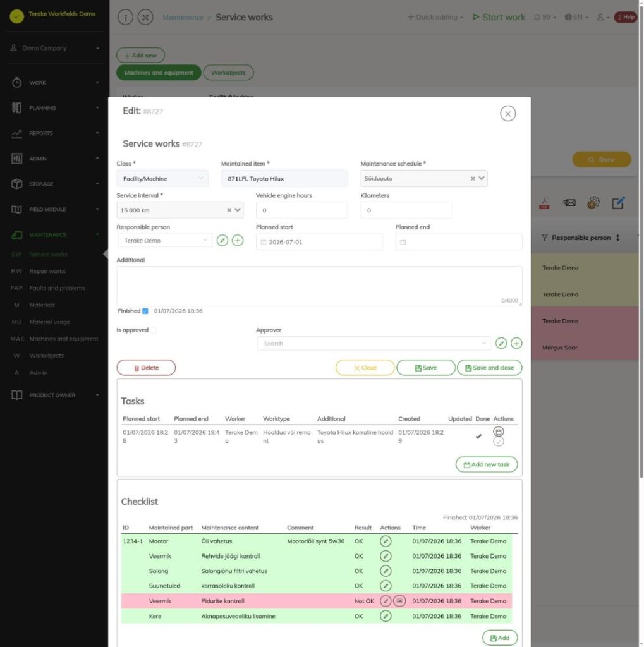Export the service works list to PDF

click(544, 203)
